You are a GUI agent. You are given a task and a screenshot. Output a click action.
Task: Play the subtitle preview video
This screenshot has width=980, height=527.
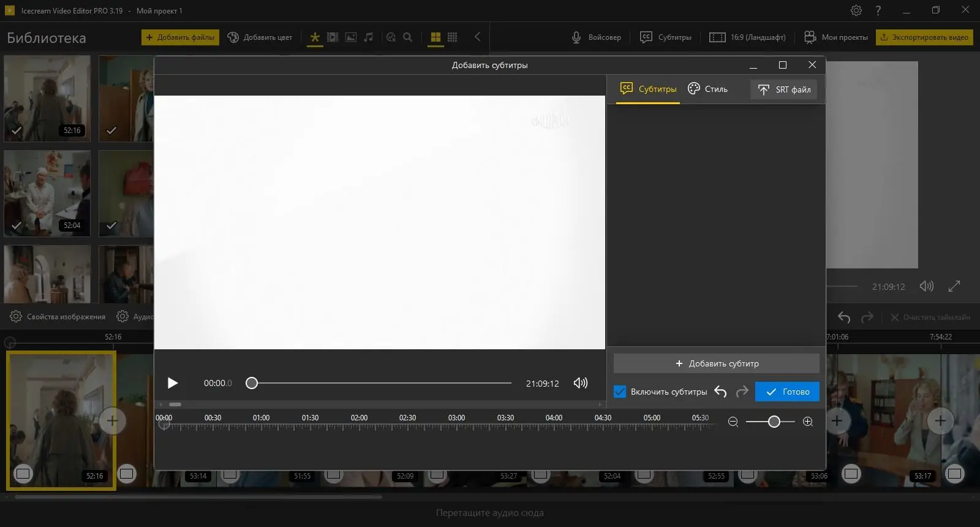pyautogui.click(x=173, y=383)
